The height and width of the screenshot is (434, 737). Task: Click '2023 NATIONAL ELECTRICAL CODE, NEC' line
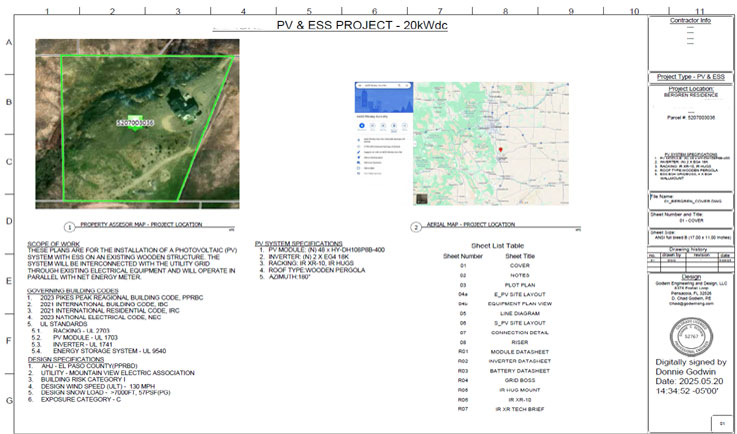coord(101,317)
